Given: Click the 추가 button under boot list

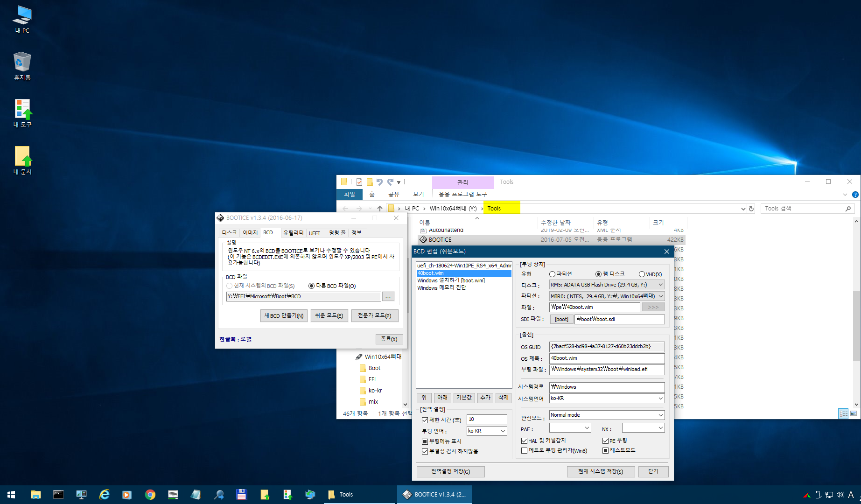Looking at the screenshot, I should 485,398.
